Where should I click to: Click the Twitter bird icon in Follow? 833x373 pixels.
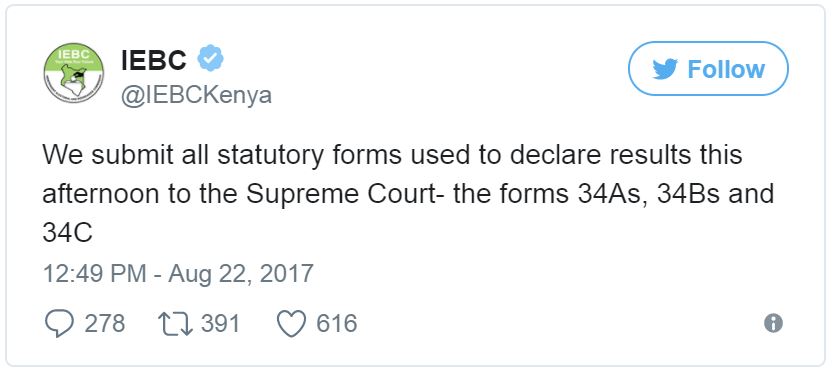(665, 69)
